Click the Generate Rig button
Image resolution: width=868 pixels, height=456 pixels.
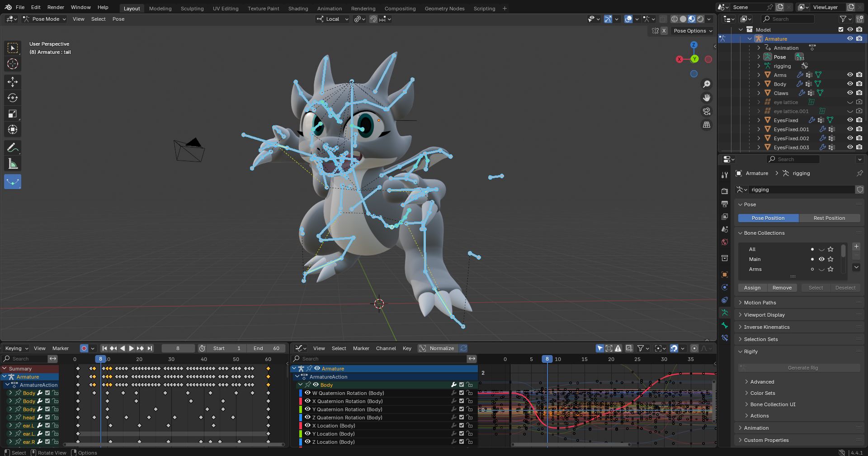[802, 368]
